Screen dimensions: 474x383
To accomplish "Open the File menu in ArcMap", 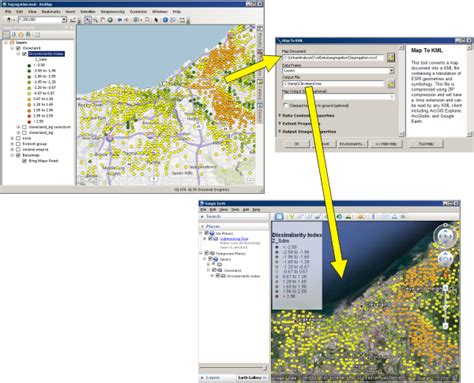I will (x=8, y=12).
